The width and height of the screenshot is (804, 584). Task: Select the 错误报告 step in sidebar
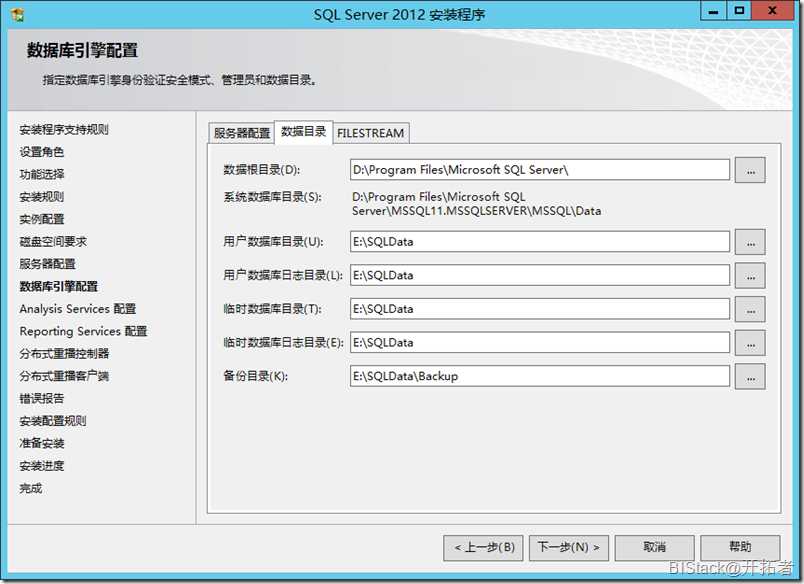42,398
